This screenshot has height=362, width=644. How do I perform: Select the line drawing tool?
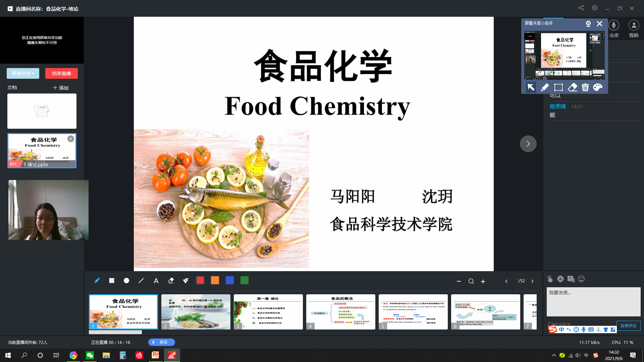tap(141, 281)
